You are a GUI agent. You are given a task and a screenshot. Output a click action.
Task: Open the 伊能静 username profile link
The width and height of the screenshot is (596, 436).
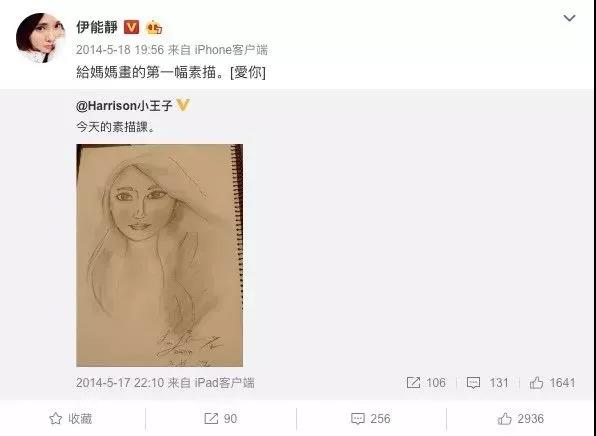tap(97, 27)
